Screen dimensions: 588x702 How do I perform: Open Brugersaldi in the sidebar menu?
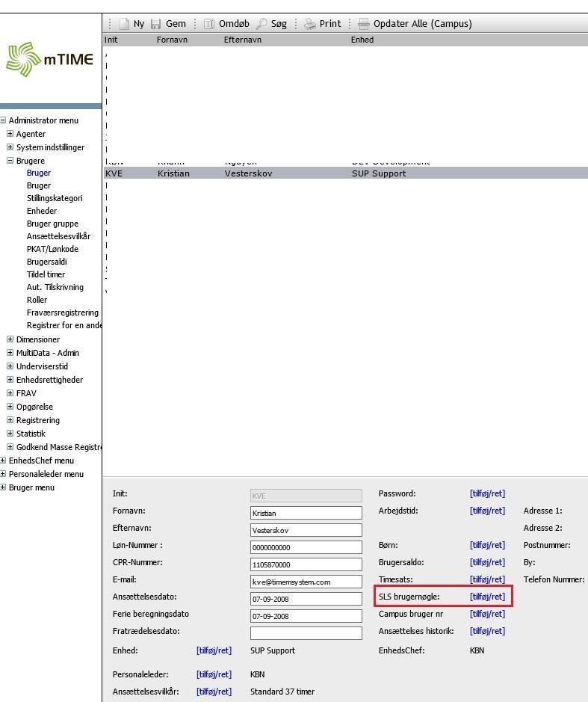(x=47, y=262)
